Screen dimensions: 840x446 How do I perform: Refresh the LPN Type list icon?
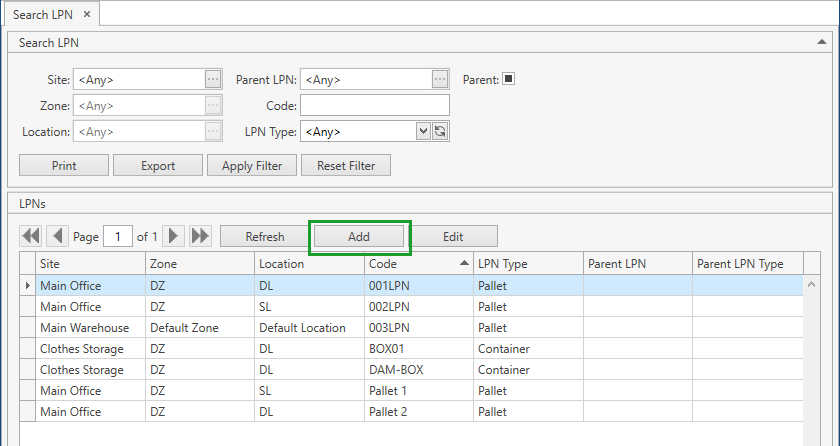[x=440, y=131]
